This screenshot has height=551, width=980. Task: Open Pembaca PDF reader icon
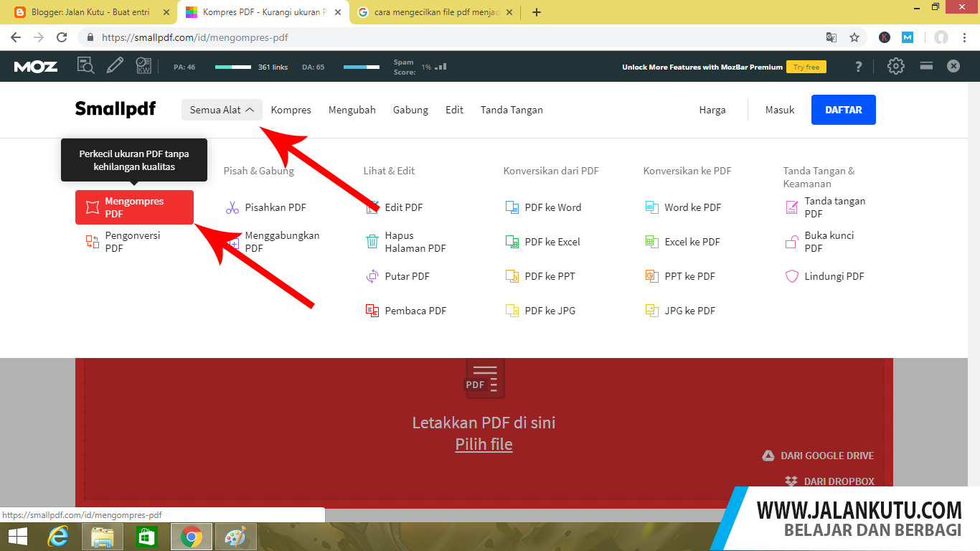tap(372, 311)
